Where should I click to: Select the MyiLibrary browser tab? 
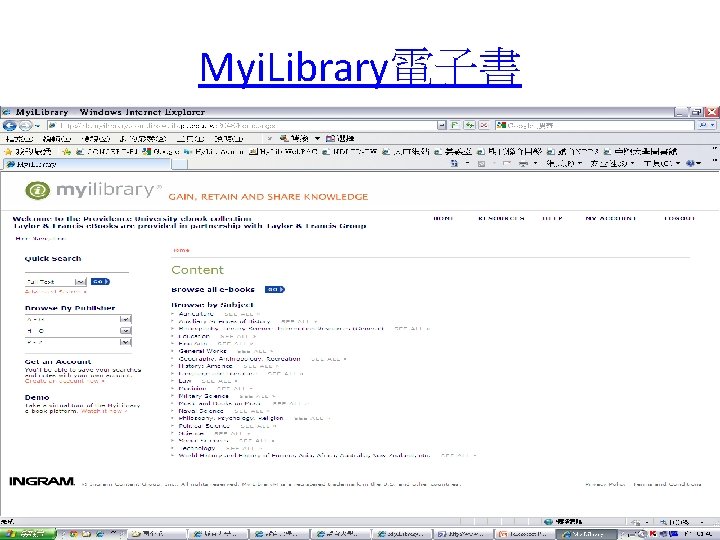pyautogui.click(x=87, y=164)
